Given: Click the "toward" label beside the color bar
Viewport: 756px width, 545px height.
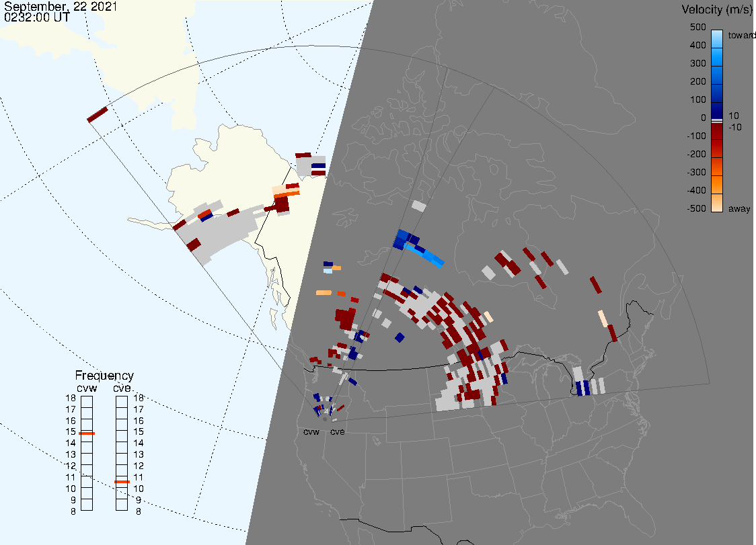Looking at the screenshot, I should [x=741, y=35].
